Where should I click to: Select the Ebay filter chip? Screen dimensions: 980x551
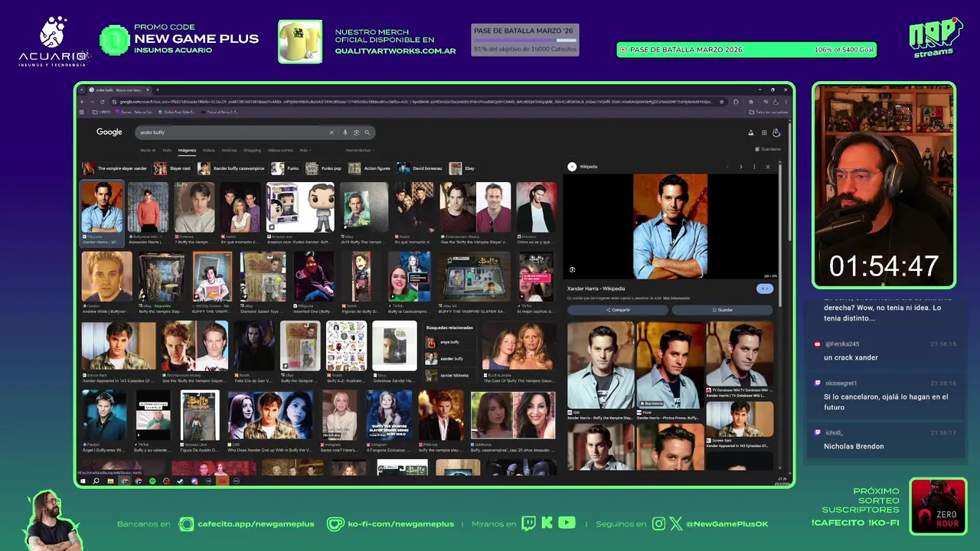click(462, 168)
